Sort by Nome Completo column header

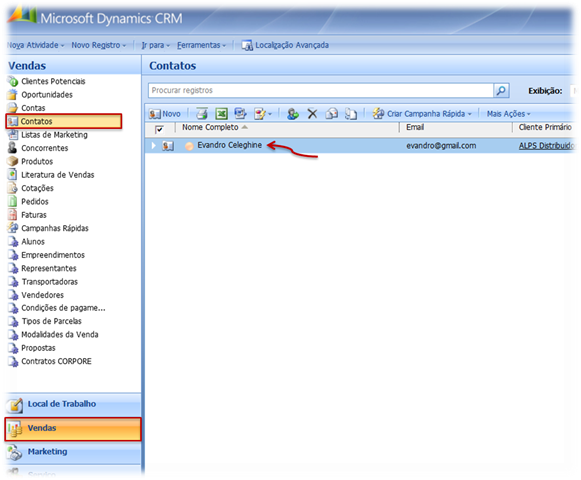(210, 127)
